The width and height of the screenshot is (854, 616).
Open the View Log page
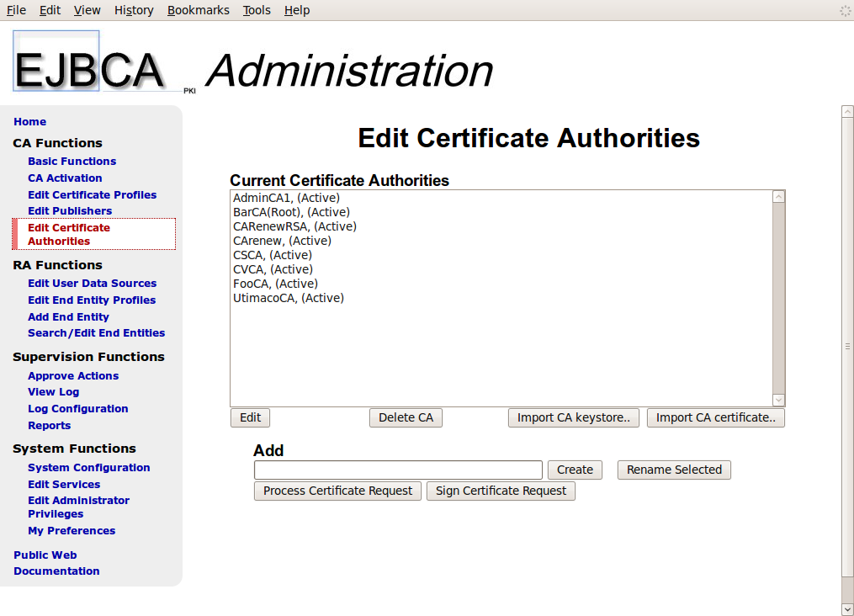(53, 392)
